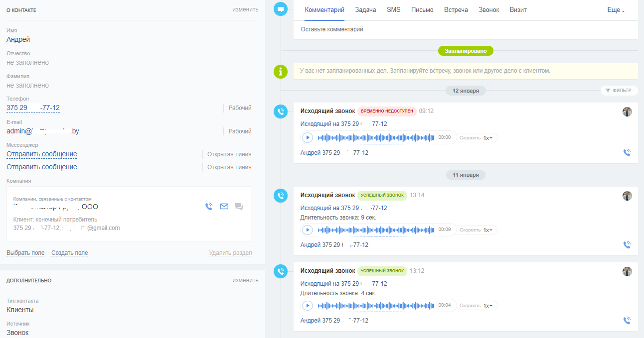
Task: Click callback phone icon on 09:12 call
Action: tap(627, 152)
